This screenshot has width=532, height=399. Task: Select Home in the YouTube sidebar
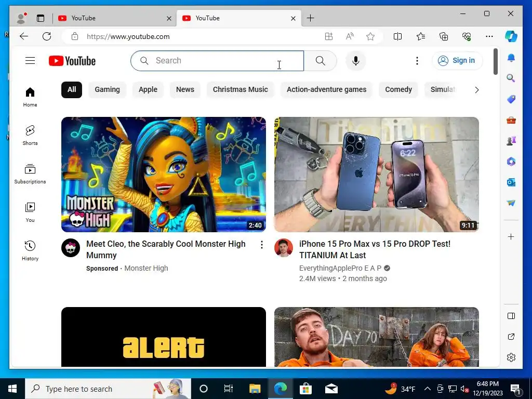[30, 97]
